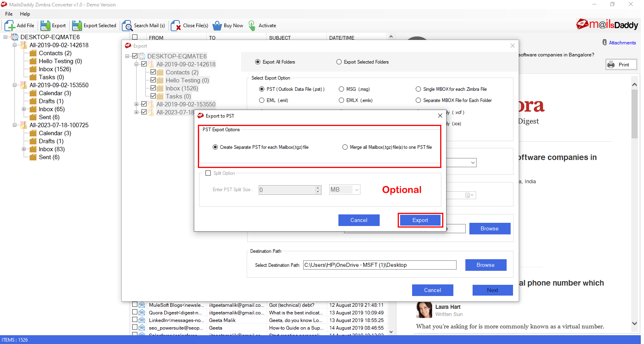Select the Export All Folders radio button
The image size is (644, 344).
(258, 62)
